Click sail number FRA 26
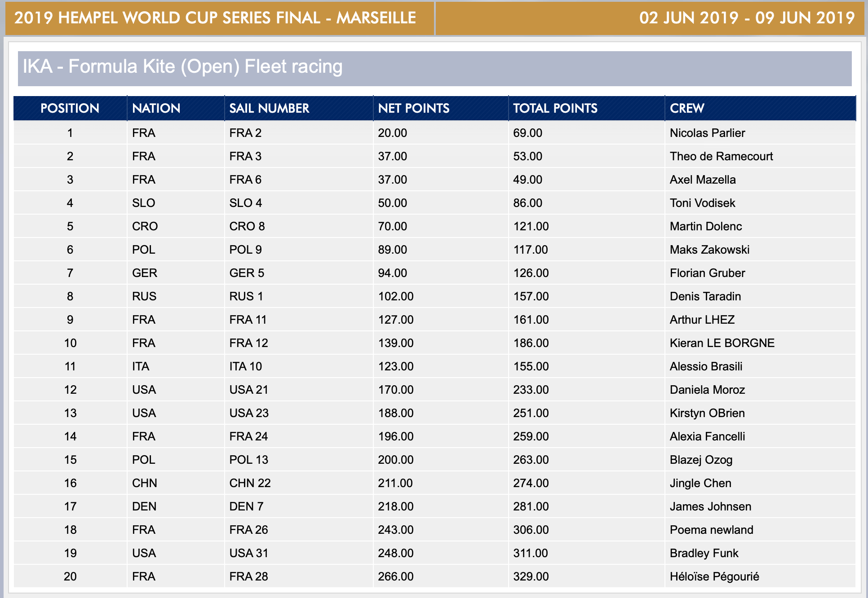The height and width of the screenshot is (598, 868). pyautogui.click(x=248, y=530)
